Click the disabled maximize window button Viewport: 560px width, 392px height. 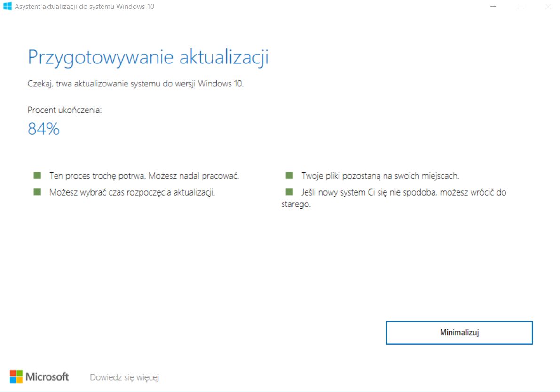point(521,7)
